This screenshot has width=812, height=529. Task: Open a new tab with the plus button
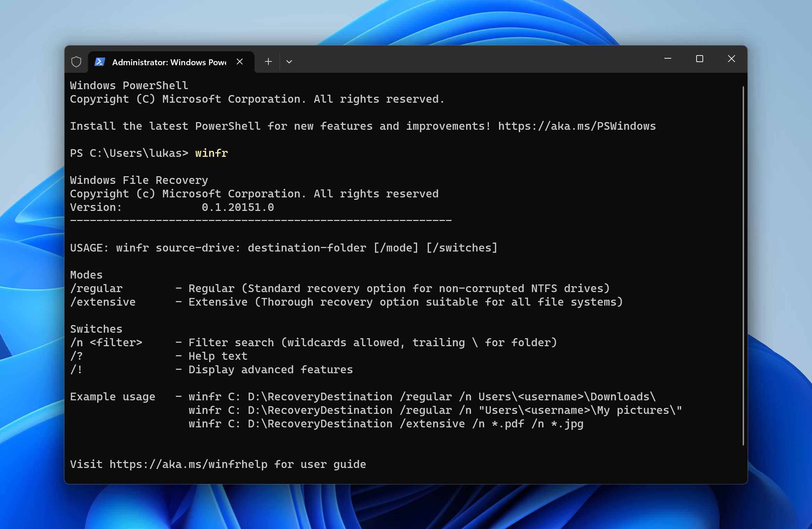point(268,62)
